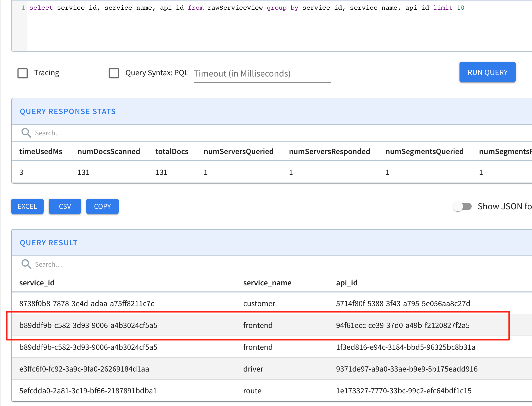Export results using the EXCEL button

[27, 206]
